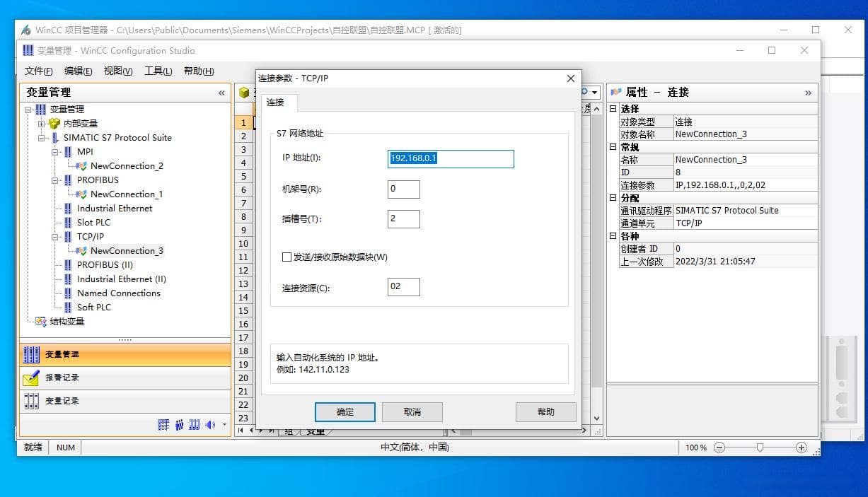Click the 帮助 help button in dialog

[546, 411]
